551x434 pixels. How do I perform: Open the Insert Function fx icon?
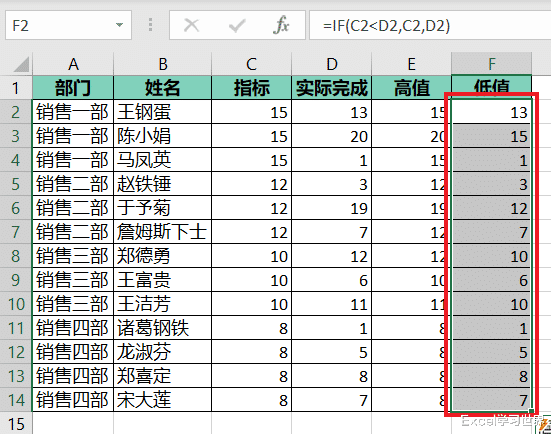281,25
